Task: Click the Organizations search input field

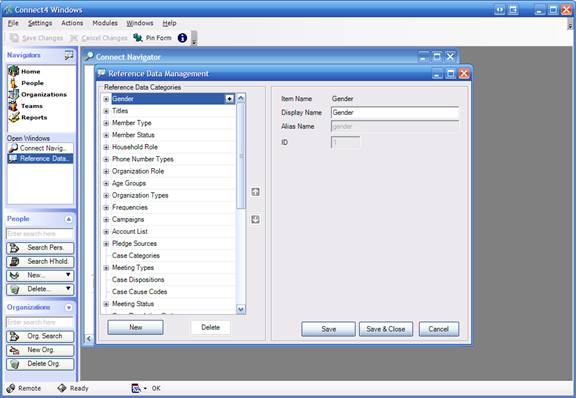Action: (40, 322)
